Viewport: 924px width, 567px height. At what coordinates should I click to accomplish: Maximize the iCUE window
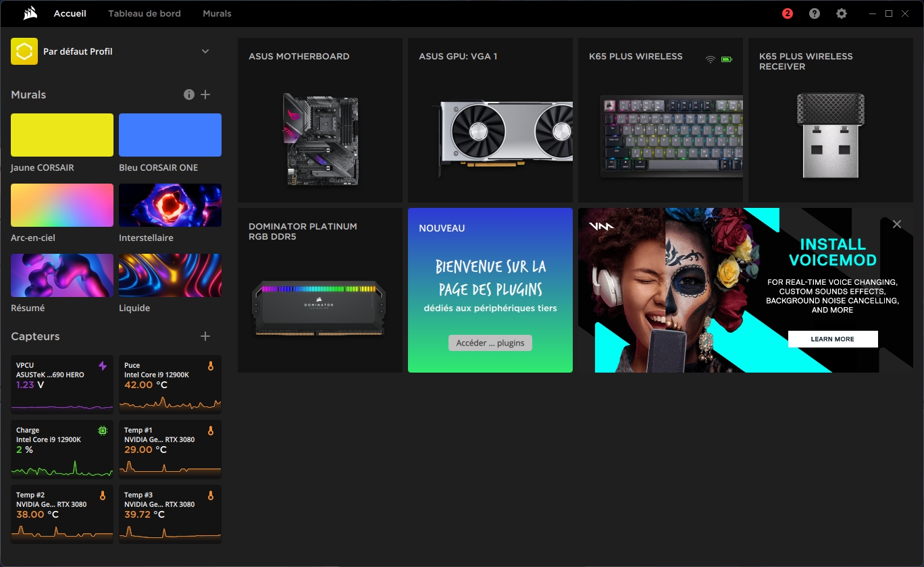point(889,13)
